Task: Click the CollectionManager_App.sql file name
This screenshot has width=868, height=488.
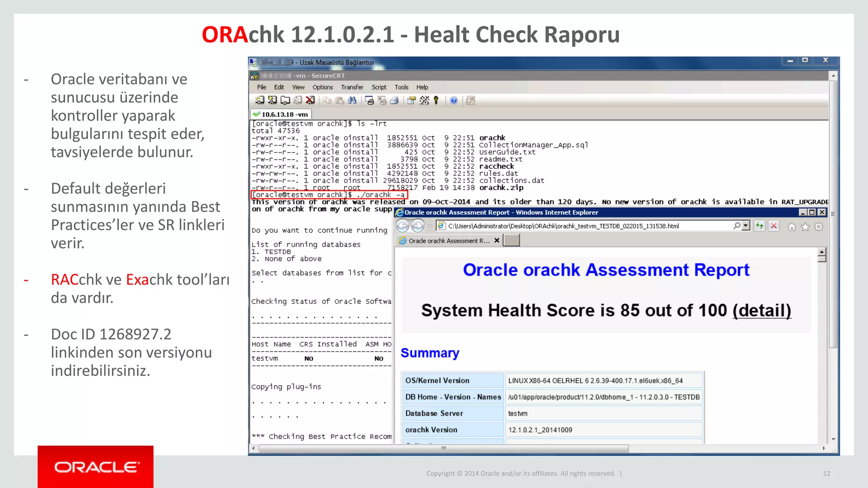Action: point(533,145)
